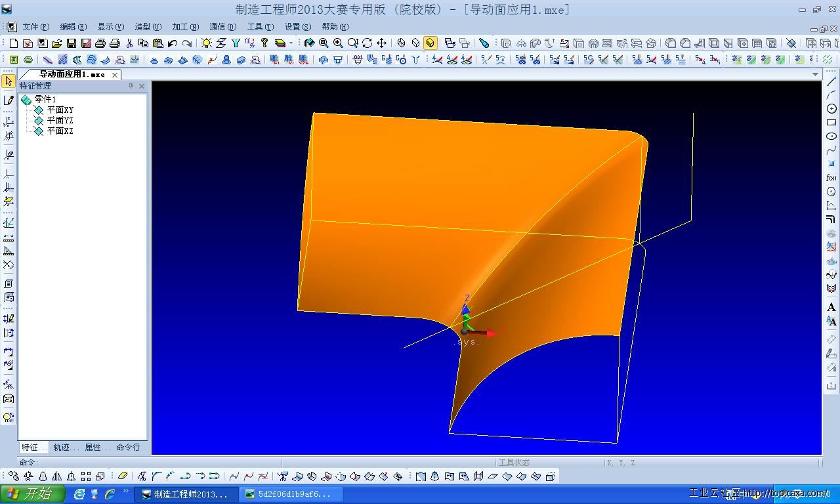The height and width of the screenshot is (504, 840).
Task: Select 平面XY in the feature tree
Action: pos(60,110)
